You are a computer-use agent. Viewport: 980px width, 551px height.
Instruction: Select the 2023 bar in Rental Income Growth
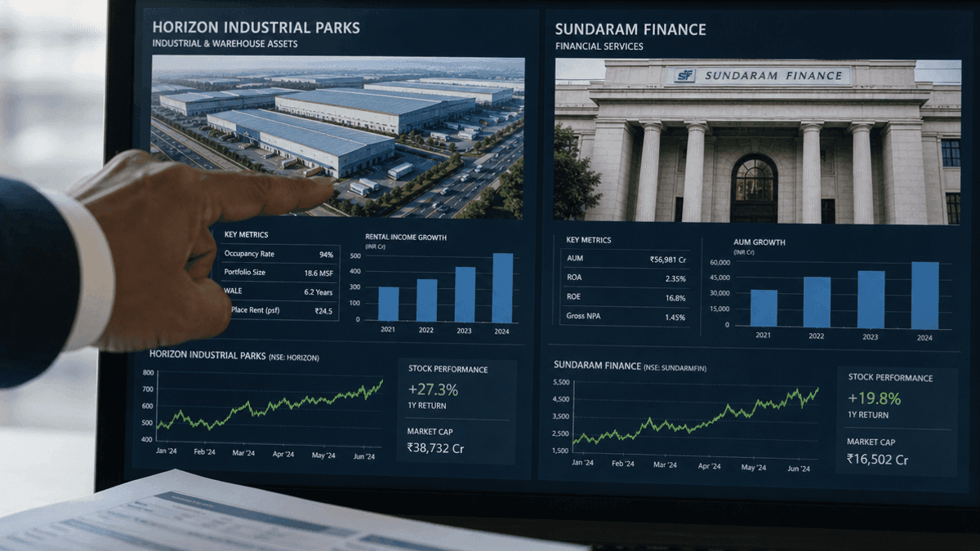pyautogui.click(x=465, y=295)
